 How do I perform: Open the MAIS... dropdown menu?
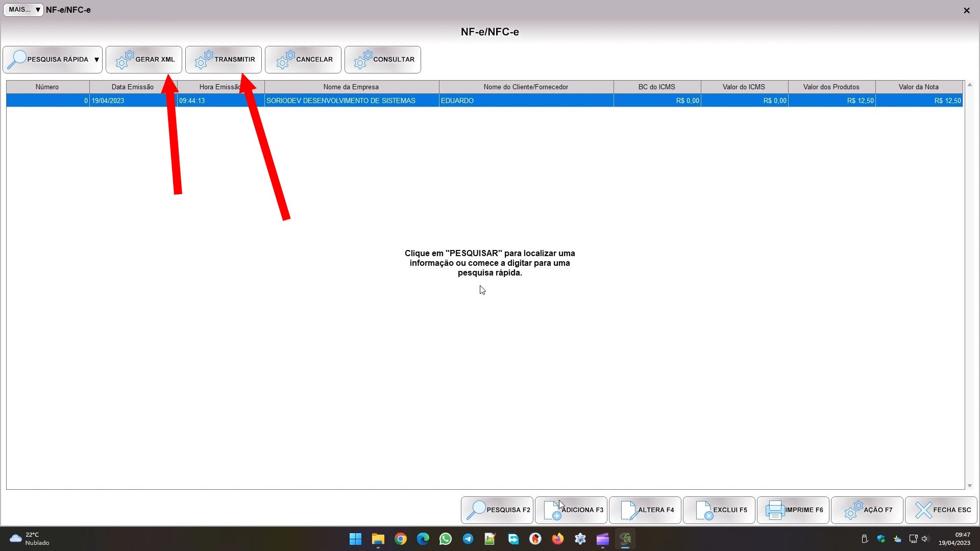tap(23, 10)
